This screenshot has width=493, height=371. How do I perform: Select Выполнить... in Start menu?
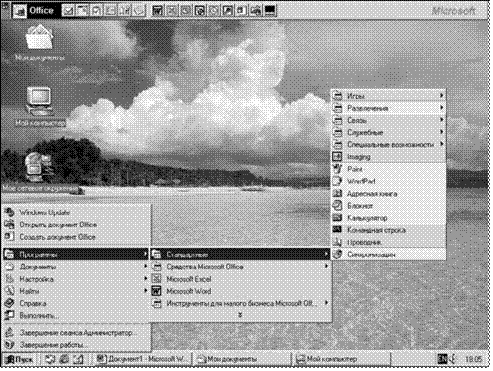pyautogui.click(x=77, y=315)
